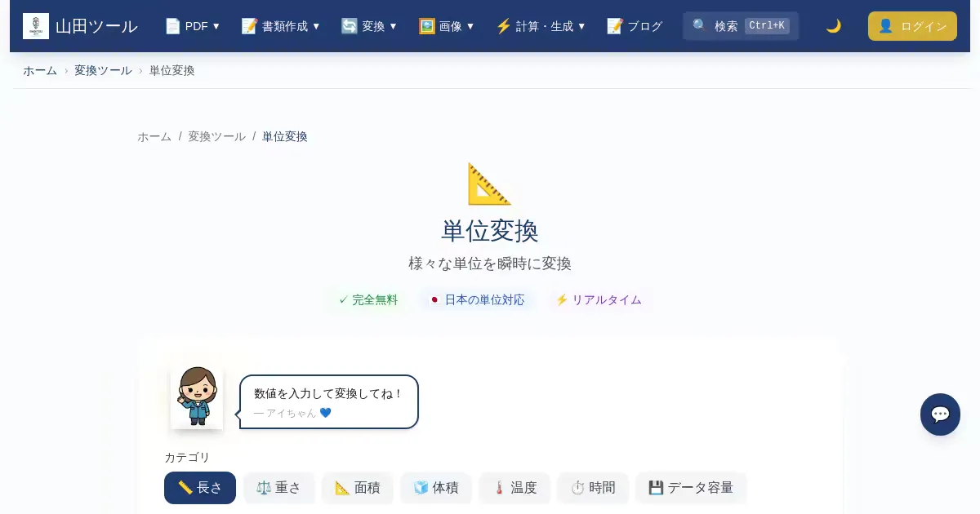Click the ruler triangle icon above 単位変換

[x=489, y=184]
